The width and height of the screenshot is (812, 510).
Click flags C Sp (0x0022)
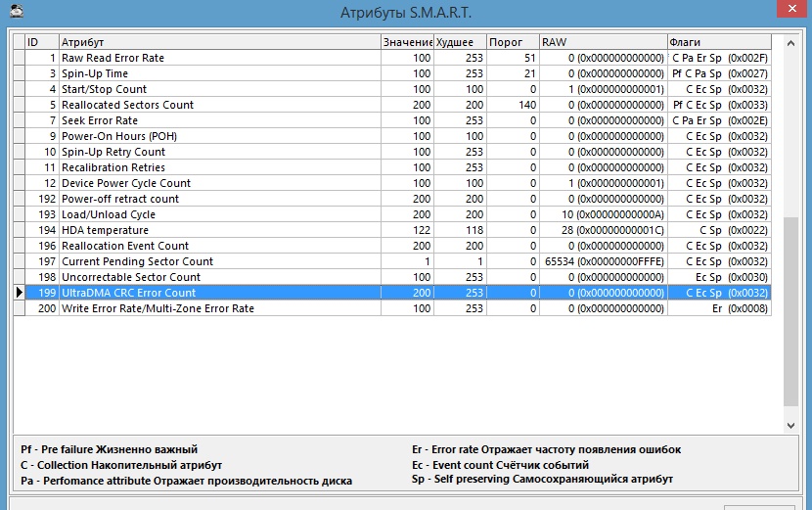(x=734, y=230)
